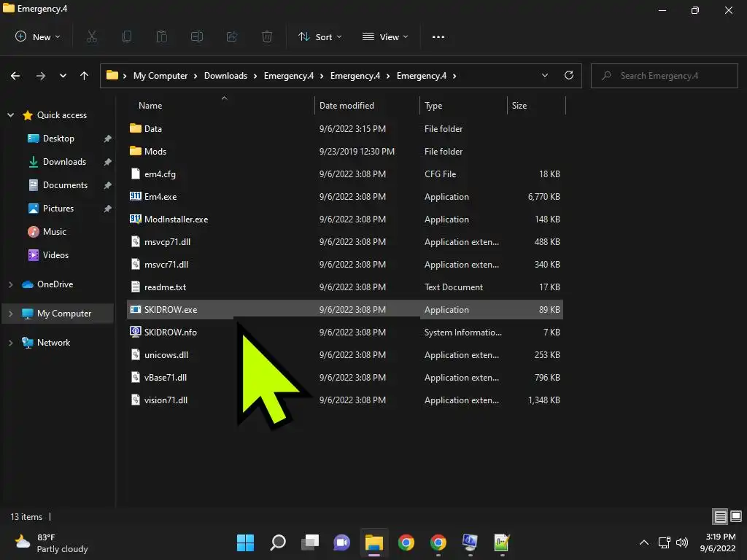This screenshot has width=747, height=560.
Task: Open the three-dot See more menu
Action: click(x=438, y=36)
